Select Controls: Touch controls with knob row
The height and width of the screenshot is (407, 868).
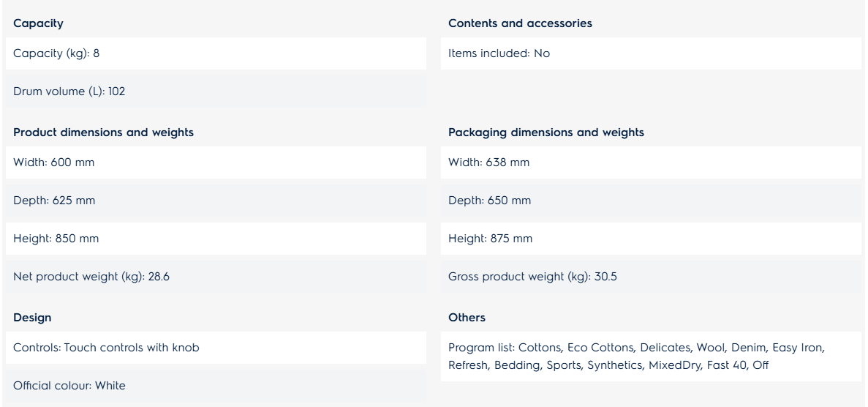[x=216, y=348]
